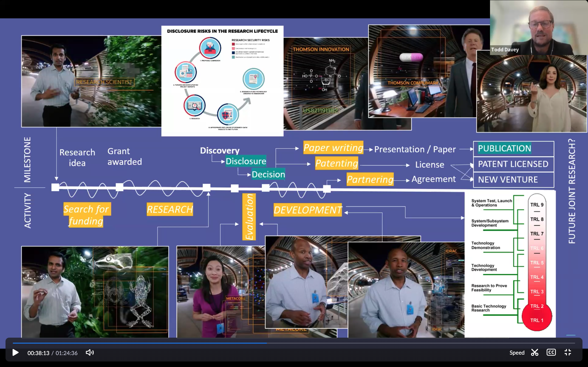
Task: Click the Research Scientist video thumbnail
Action: 91,81
